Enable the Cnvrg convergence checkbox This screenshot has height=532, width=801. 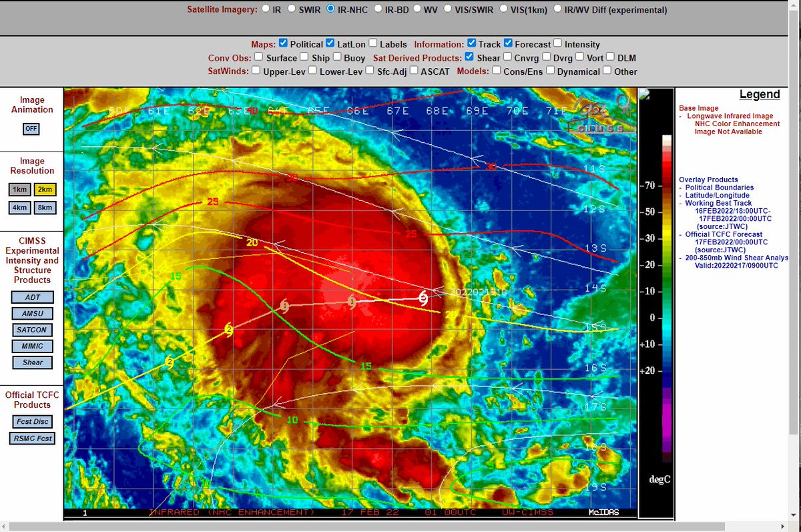click(x=509, y=57)
